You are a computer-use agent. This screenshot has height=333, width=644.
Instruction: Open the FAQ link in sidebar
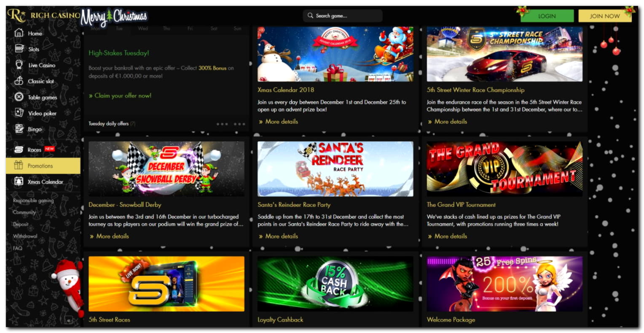pos(18,248)
